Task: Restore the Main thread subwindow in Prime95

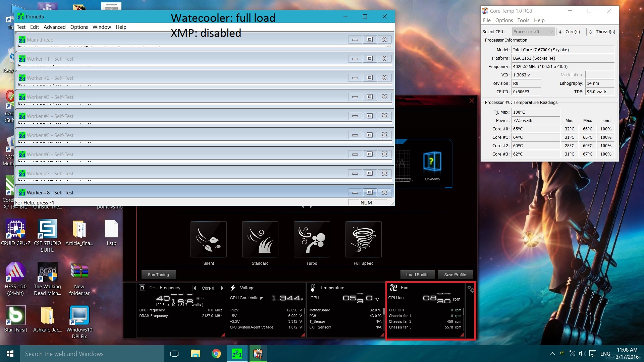Action: pos(370,40)
